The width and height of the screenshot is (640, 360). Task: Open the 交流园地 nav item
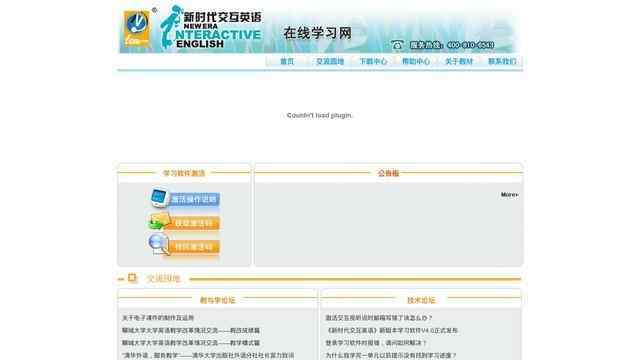coord(330,61)
